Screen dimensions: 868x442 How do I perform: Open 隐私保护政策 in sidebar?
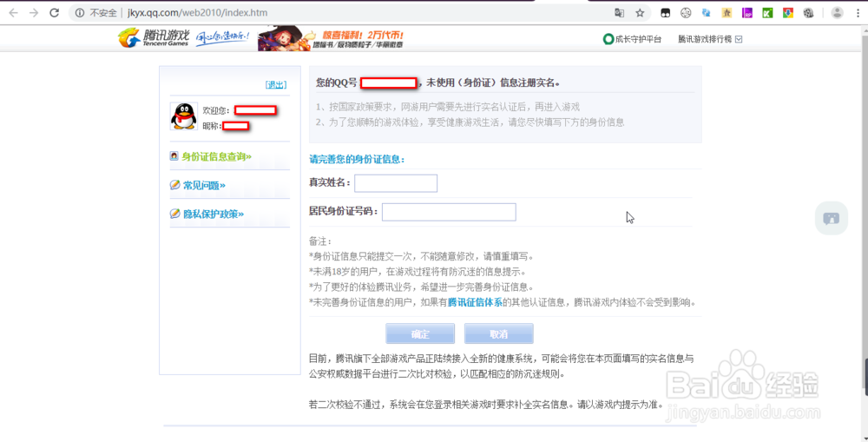coord(214,214)
